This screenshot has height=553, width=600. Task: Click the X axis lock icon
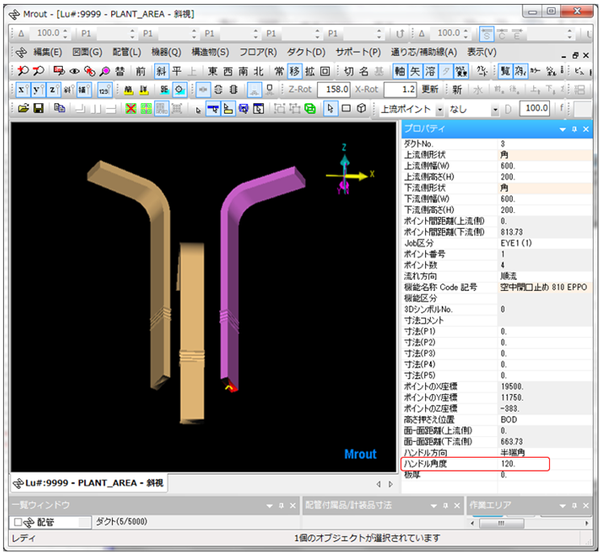pyautogui.click(x=22, y=89)
